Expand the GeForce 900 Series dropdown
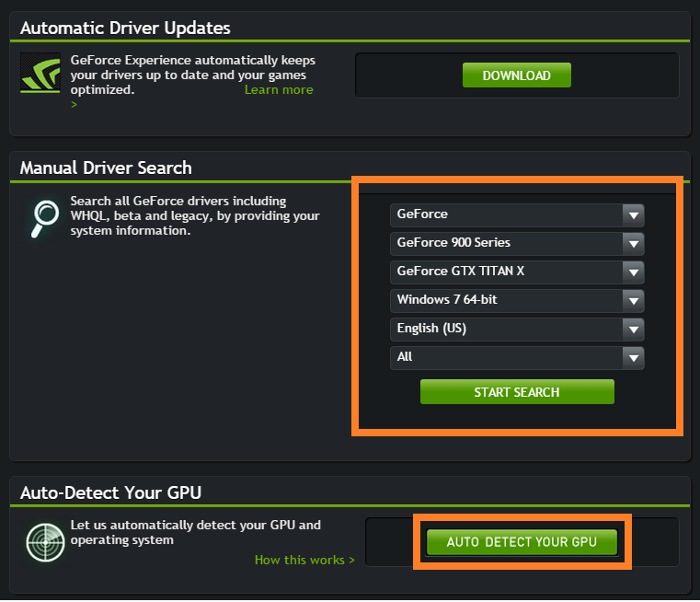This screenshot has height=602, width=700. pos(517,244)
